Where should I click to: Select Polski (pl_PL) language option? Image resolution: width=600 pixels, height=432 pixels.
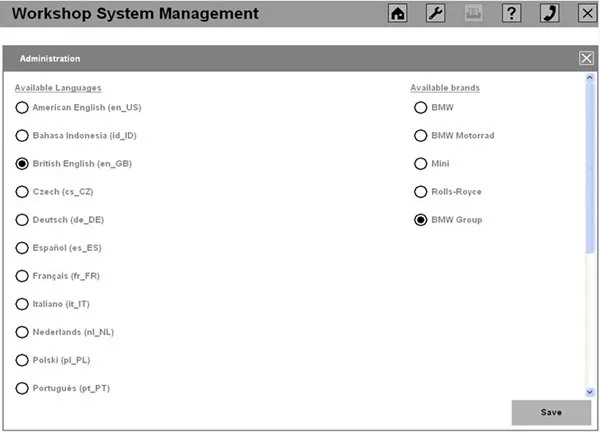pos(22,359)
